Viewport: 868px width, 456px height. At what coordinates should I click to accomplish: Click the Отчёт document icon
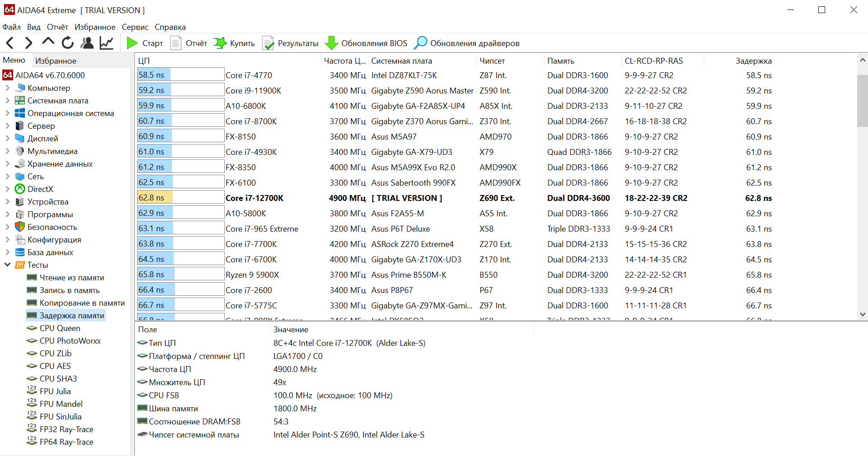point(175,43)
